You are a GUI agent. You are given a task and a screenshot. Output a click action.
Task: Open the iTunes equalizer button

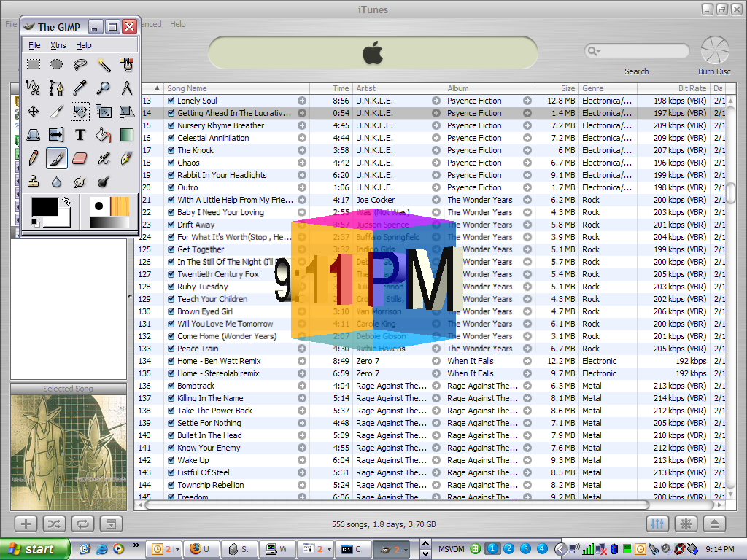pyautogui.click(x=657, y=524)
